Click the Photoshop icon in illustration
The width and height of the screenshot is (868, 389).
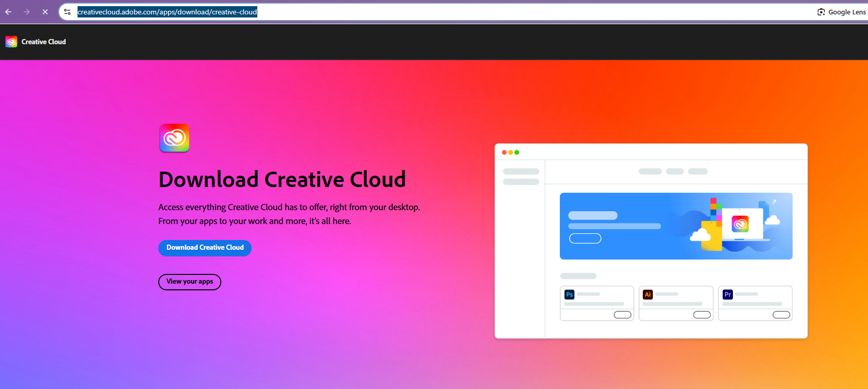click(x=569, y=294)
